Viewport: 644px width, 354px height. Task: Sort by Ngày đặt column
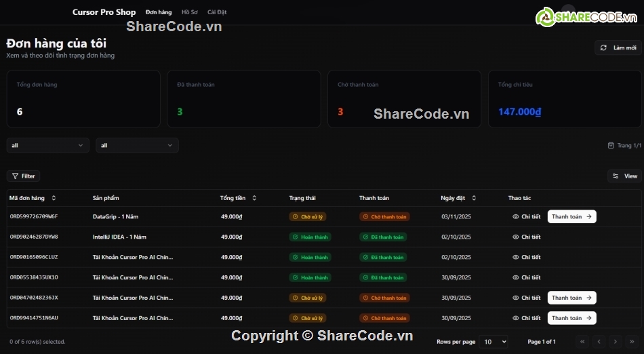(x=458, y=198)
